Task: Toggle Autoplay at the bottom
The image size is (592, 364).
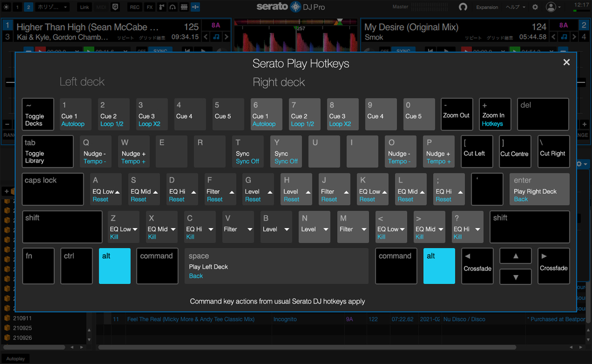Action: coord(16,359)
